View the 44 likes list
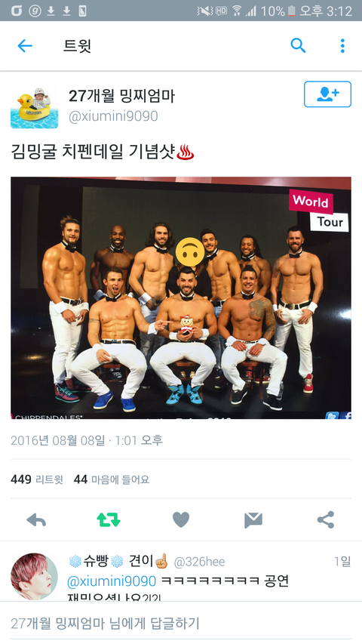 (112, 479)
